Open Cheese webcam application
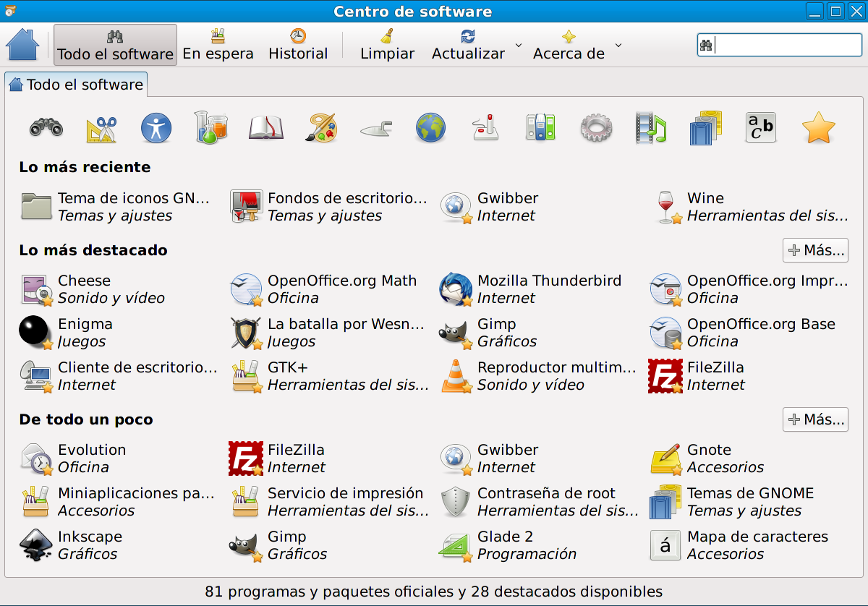This screenshot has width=868, height=606. point(93,289)
